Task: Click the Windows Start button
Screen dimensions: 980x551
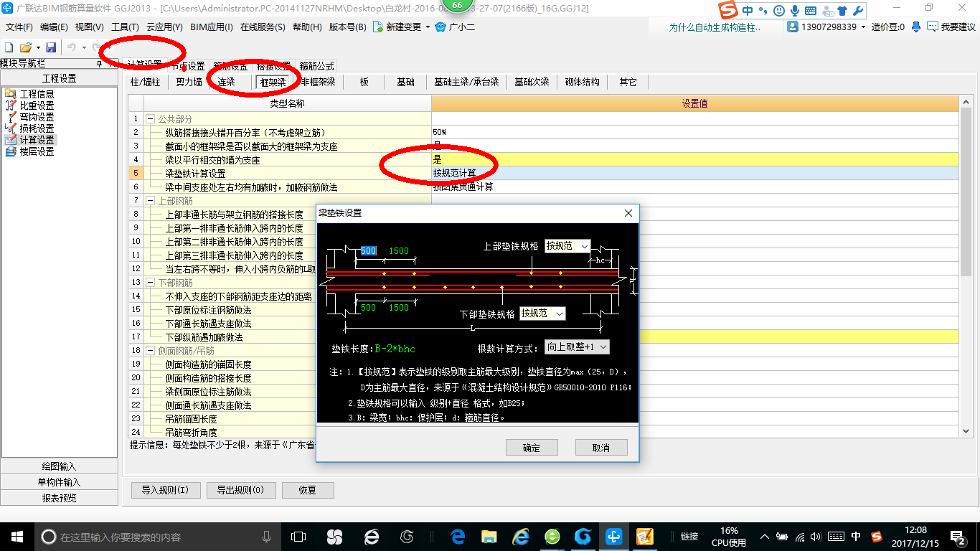Action: [17, 536]
